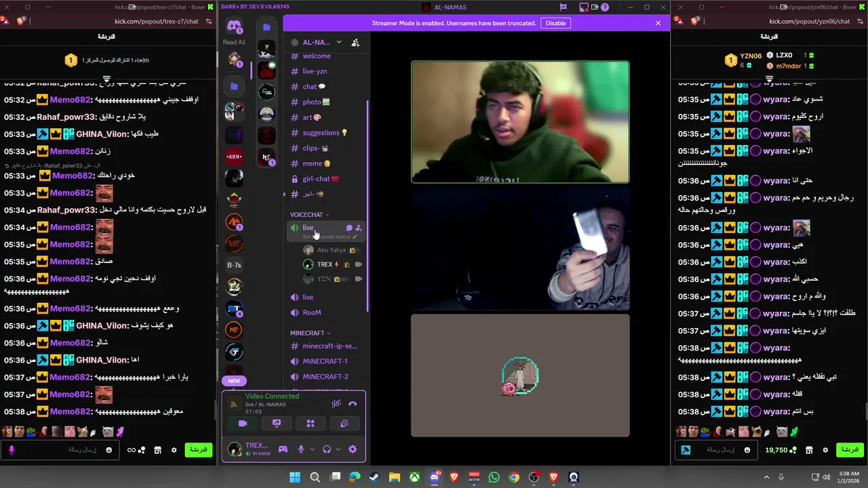The image size is (868, 488).
Task: Open connection info signal icon
Action: (x=234, y=404)
